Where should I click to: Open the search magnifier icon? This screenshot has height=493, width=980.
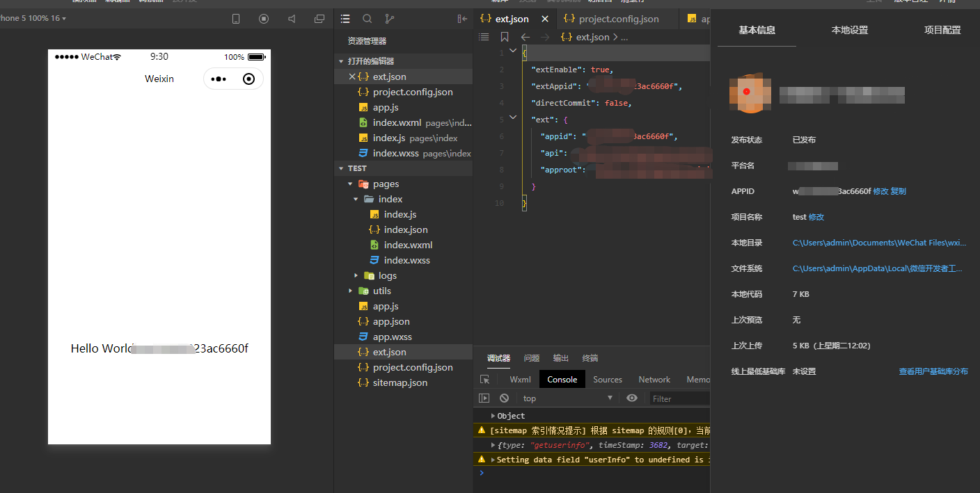pos(367,19)
